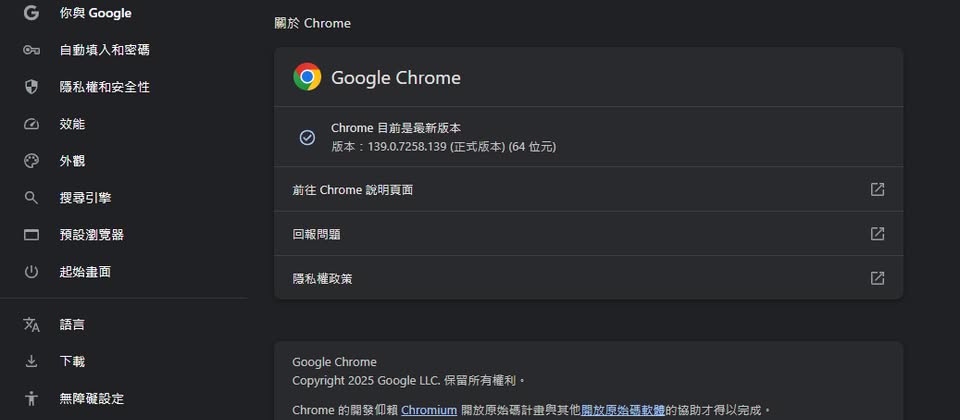The height and width of the screenshot is (420, 960).
Task: Follow the Chromium hyperlink
Action: (x=429, y=410)
